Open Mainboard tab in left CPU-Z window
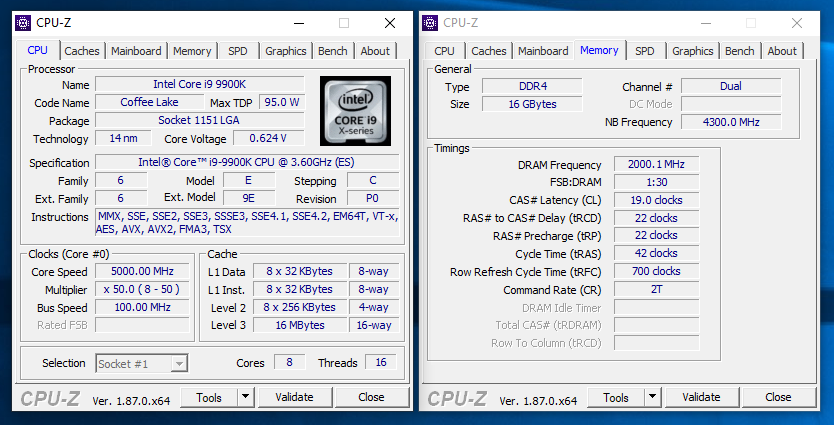The width and height of the screenshot is (834, 425). click(136, 51)
